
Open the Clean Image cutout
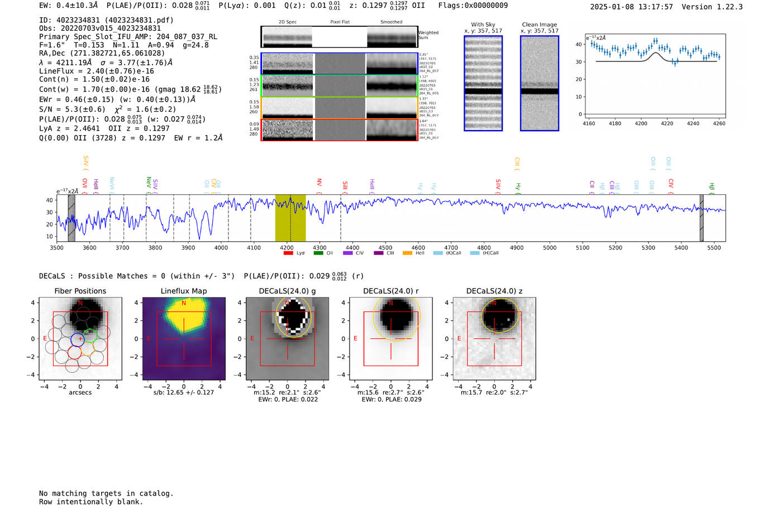click(x=540, y=83)
